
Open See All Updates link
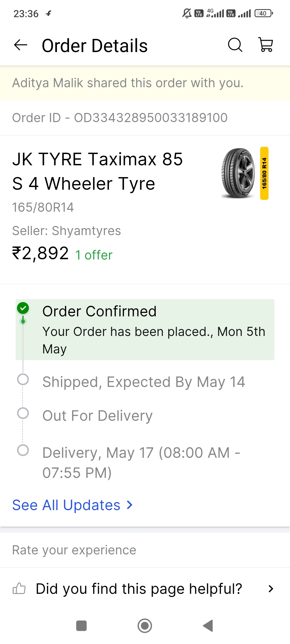pos(66,505)
